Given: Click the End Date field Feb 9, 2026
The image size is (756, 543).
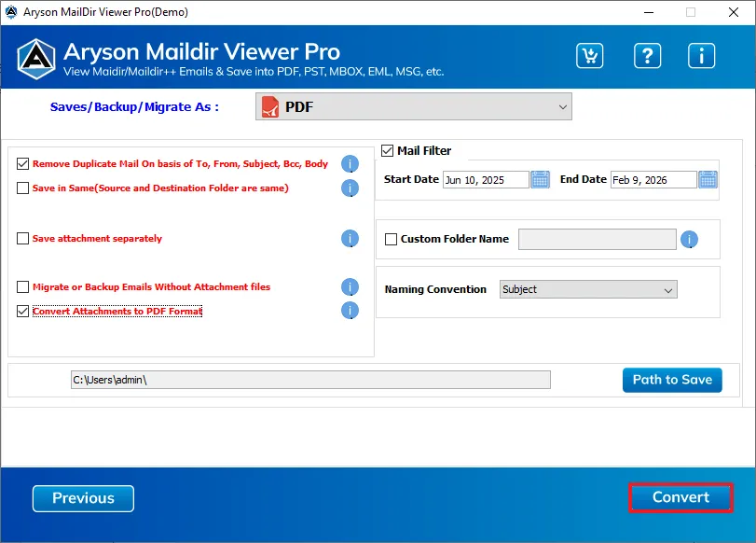Looking at the screenshot, I should (653, 180).
